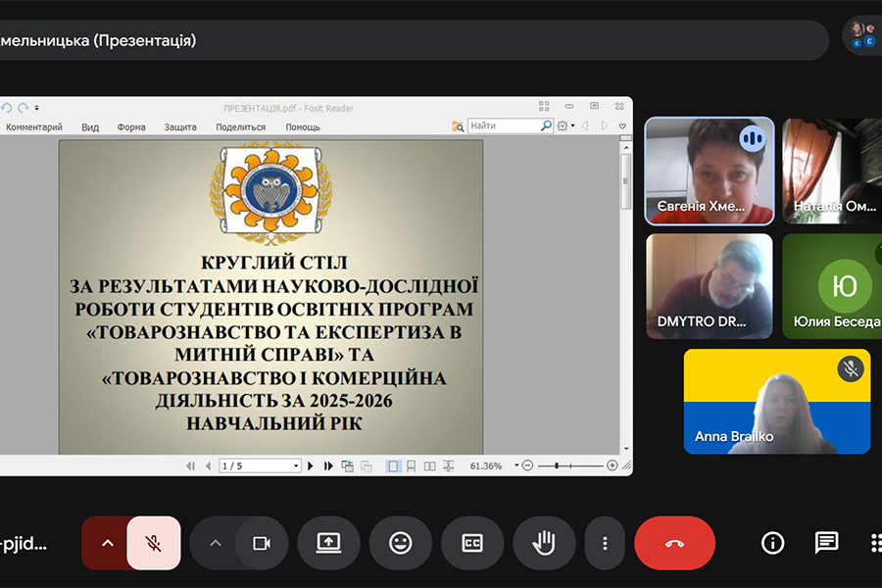Click the zoom in plus icon in Foxit
This screenshot has width=882, height=588.
[x=612, y=466]
